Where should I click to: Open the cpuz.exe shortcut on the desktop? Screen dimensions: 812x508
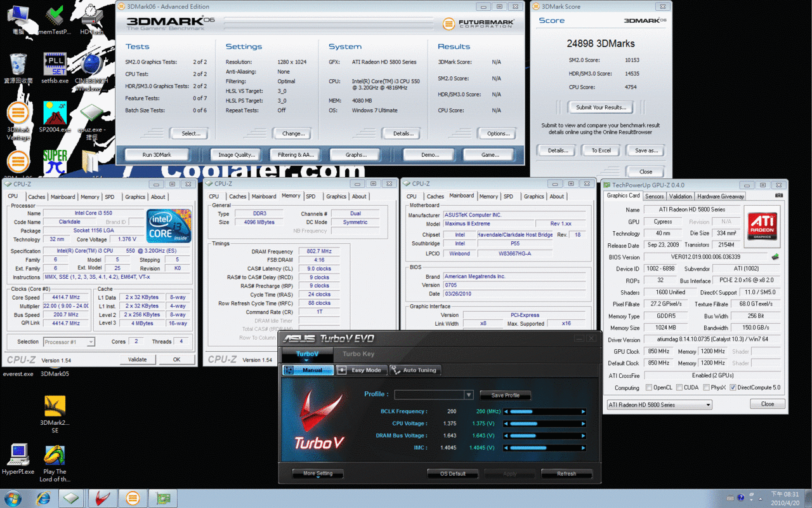tap(91, 121)
